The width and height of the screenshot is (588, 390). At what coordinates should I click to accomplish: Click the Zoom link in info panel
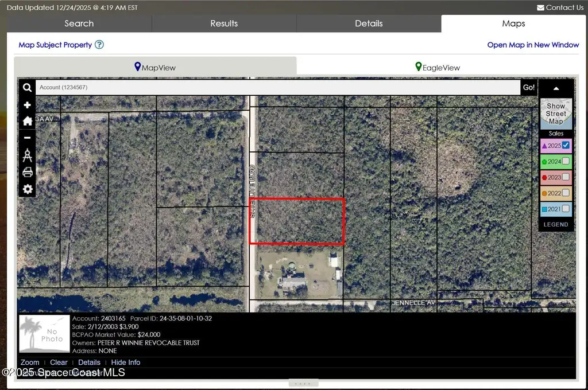click(x=30, y=362)
